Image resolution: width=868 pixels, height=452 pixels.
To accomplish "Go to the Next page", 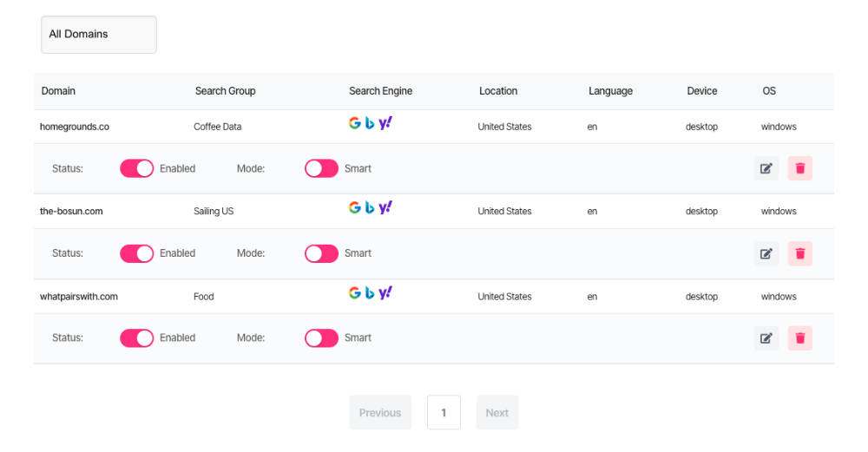I will [x=497, y=413].
